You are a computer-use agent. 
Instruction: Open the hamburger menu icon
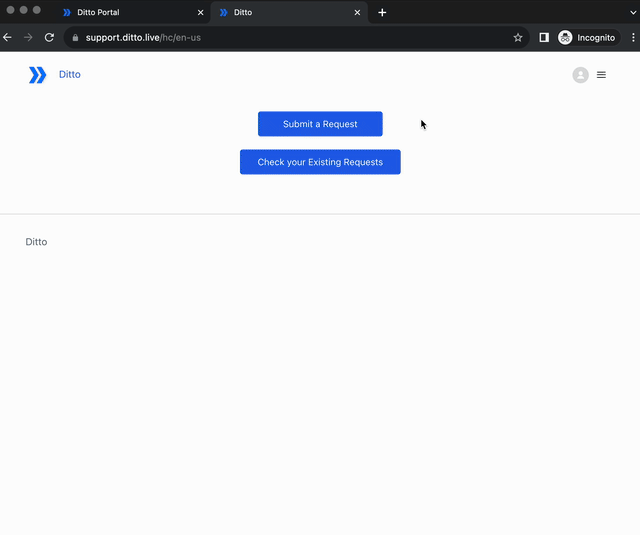click(601, 75)
